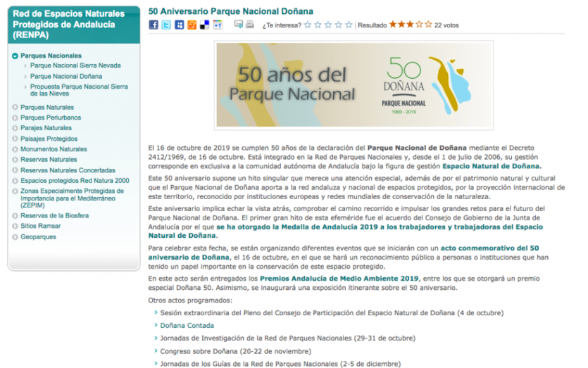Click the print page icon
Viewport: 588px width, 368px height.
point(250,25)
